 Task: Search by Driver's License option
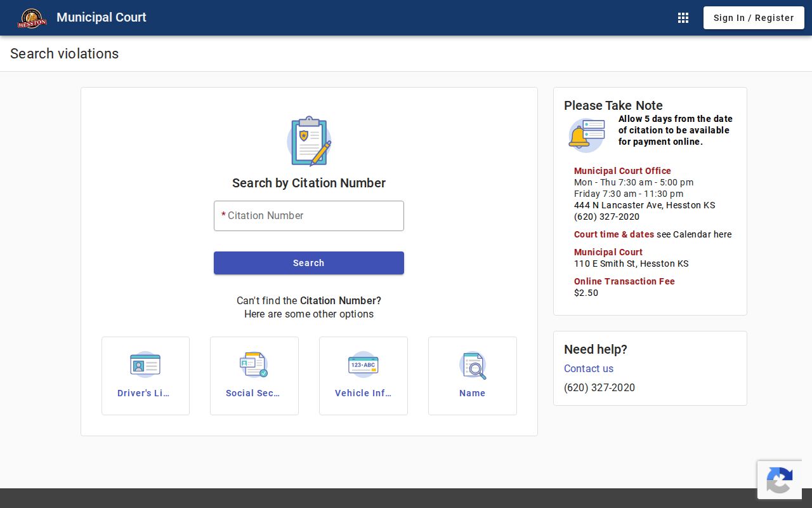[145, 376]
